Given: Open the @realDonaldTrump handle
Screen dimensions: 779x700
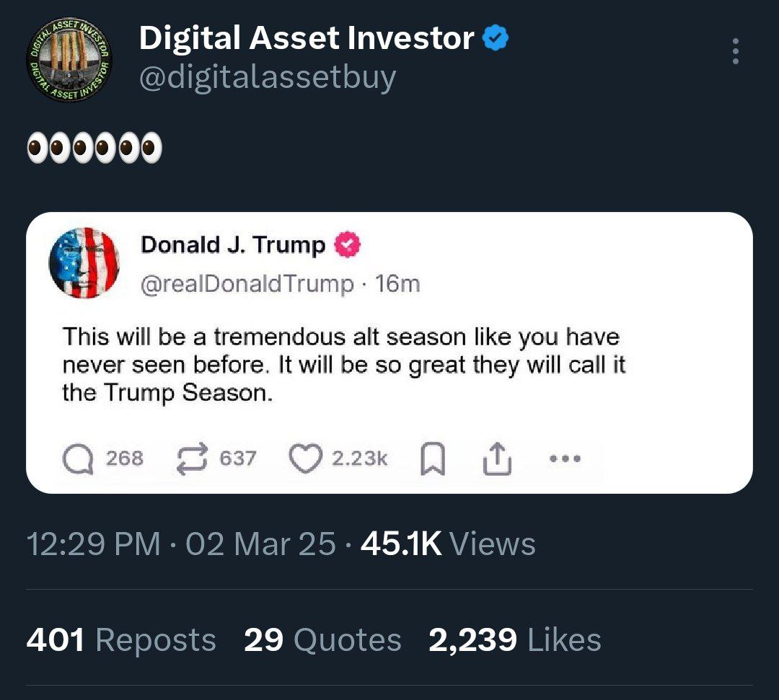Looking at the screenshot, I should coord(247,284).
